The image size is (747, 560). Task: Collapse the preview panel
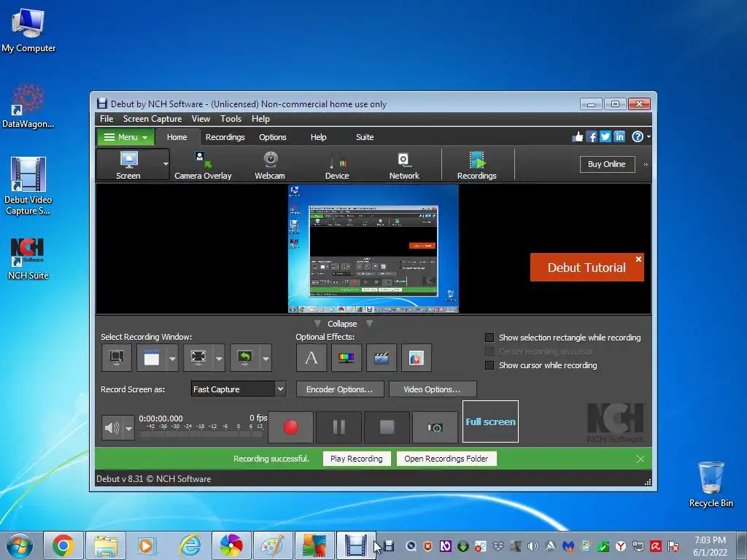343,324
